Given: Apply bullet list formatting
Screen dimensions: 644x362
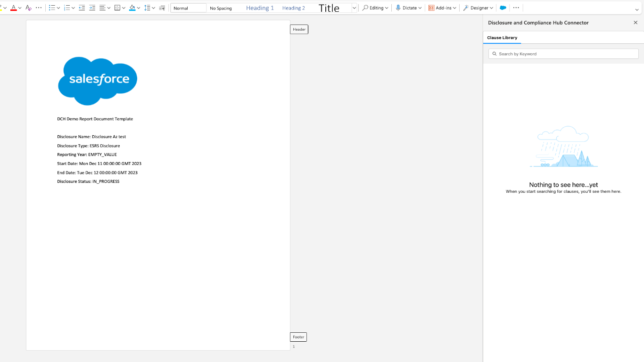Looking at the screenshot, I should (x=52, y=8).
